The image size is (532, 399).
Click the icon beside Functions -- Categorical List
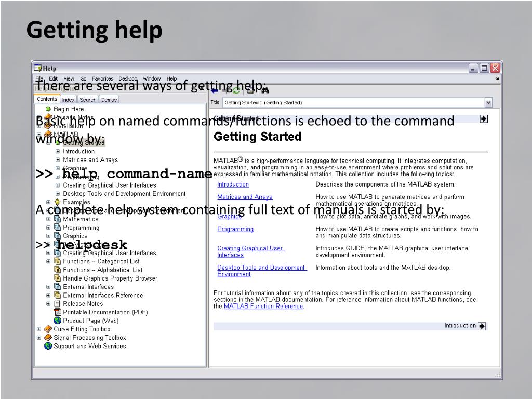pyautogui.click(x=57, y=262)
